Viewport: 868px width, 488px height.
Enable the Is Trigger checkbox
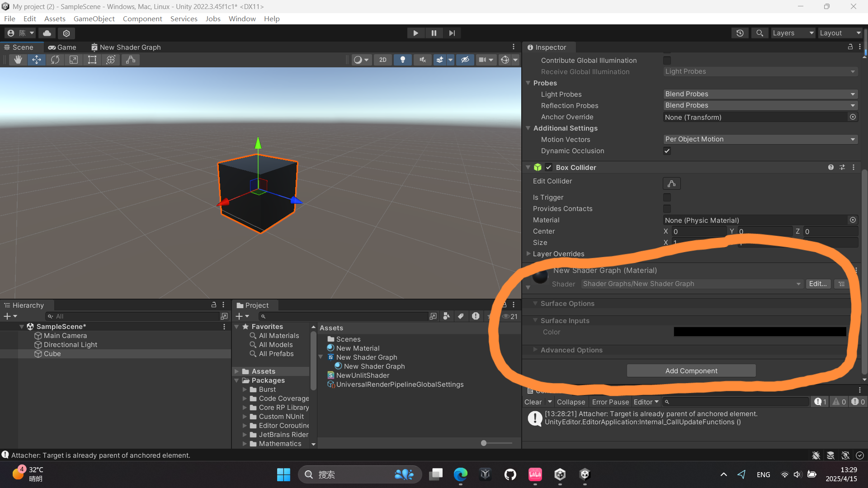(x=667, y=197)
